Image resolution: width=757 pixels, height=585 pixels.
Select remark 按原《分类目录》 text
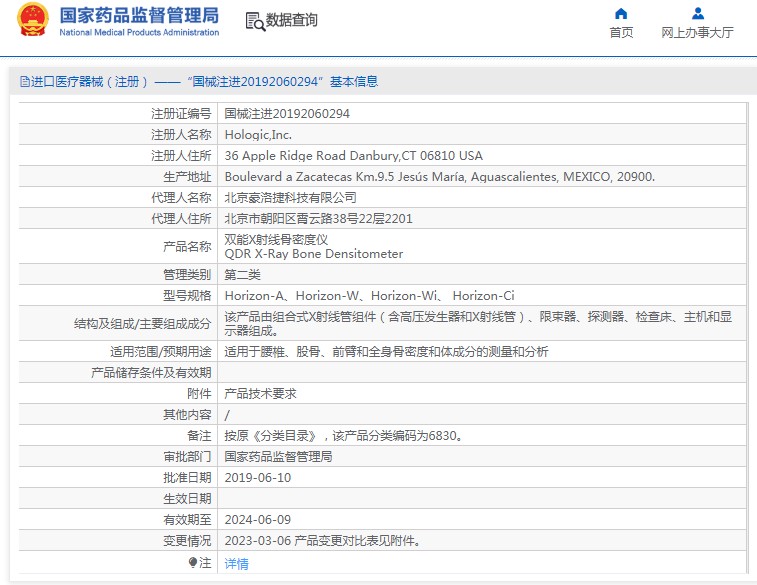345,435
